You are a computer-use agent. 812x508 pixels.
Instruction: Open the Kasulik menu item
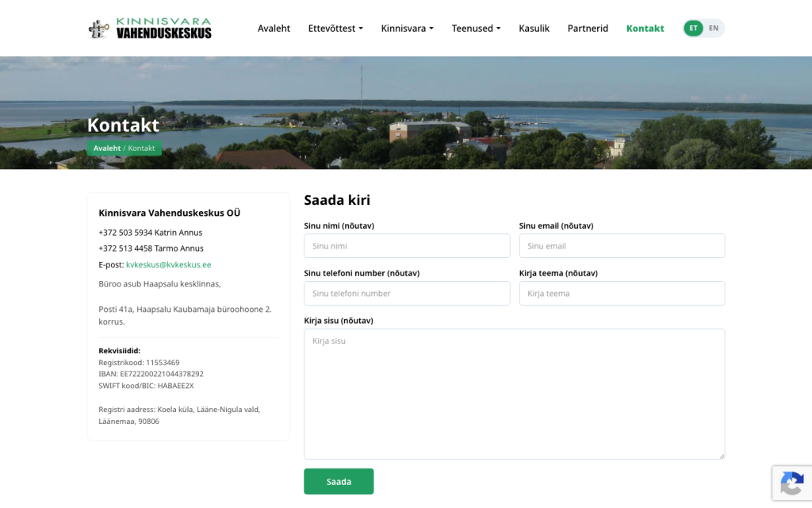point(534,29)
